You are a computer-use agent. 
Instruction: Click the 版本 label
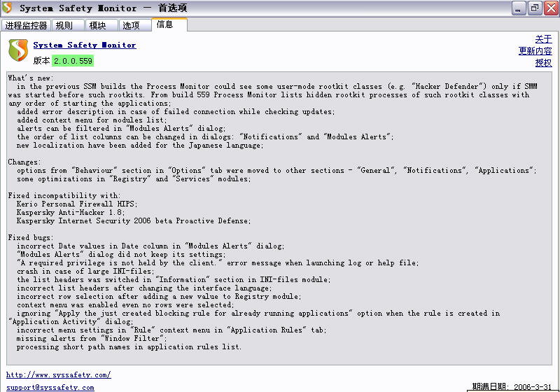[41, 61]
